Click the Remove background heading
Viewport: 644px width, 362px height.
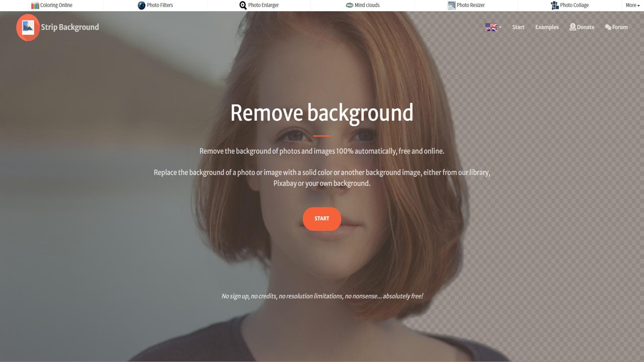[322, 113]
